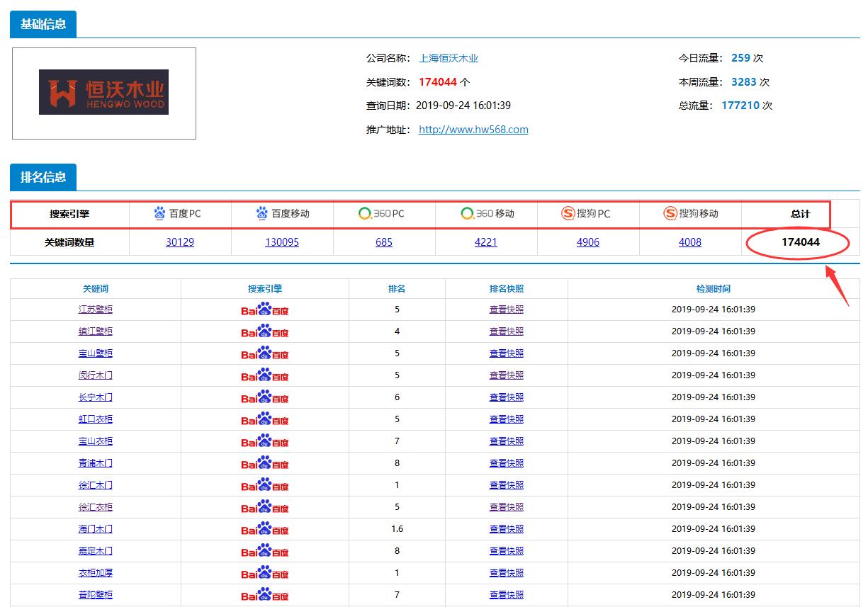Open the 徐汇木门 keyword link
This screenshot has height=607, width=868.
pos(96,485)
